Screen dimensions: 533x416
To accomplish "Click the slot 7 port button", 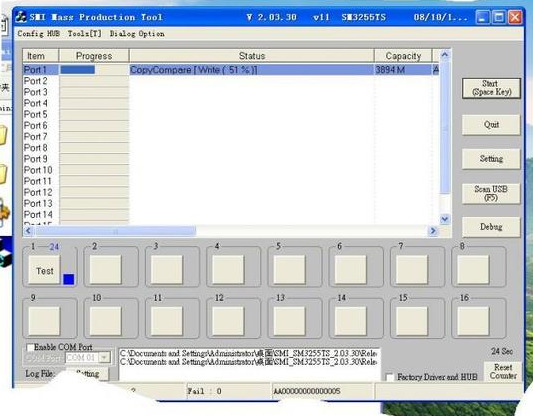I will (412, 270).
